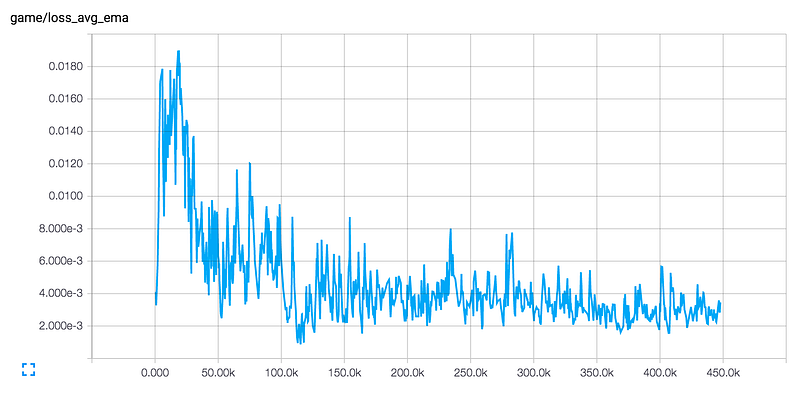
Task: Click the highest loss peak near 0.019
Action: click(179, 51)
